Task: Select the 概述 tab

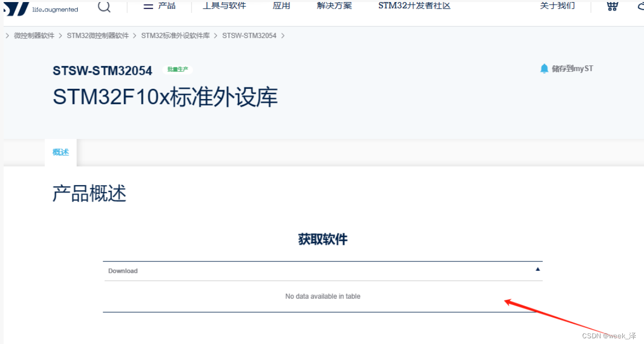Action: tap(61, 153)
